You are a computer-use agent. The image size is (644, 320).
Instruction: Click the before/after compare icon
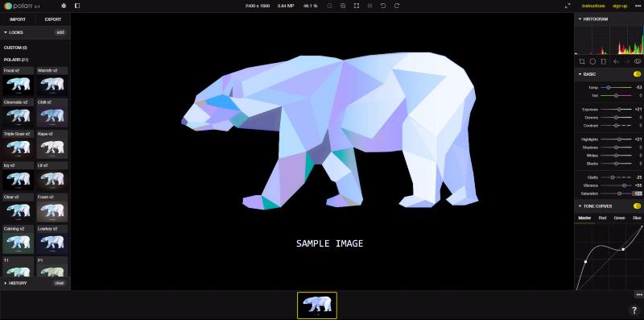pyautogui.click(x=369, y=6)
